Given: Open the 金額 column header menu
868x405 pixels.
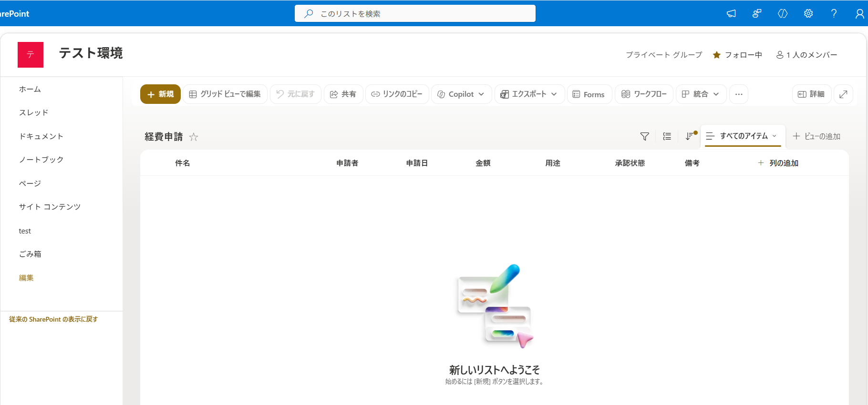Looking at the screenshot, I should (483, 163).
